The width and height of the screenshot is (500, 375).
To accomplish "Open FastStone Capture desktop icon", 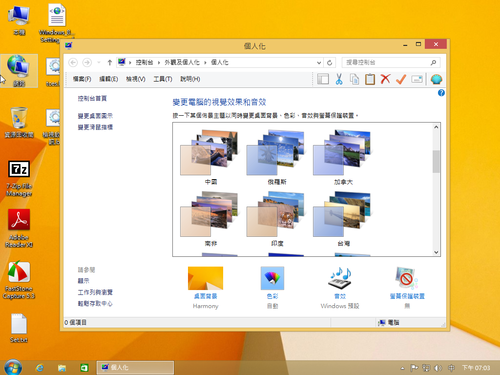I will (x=19, y=280).
